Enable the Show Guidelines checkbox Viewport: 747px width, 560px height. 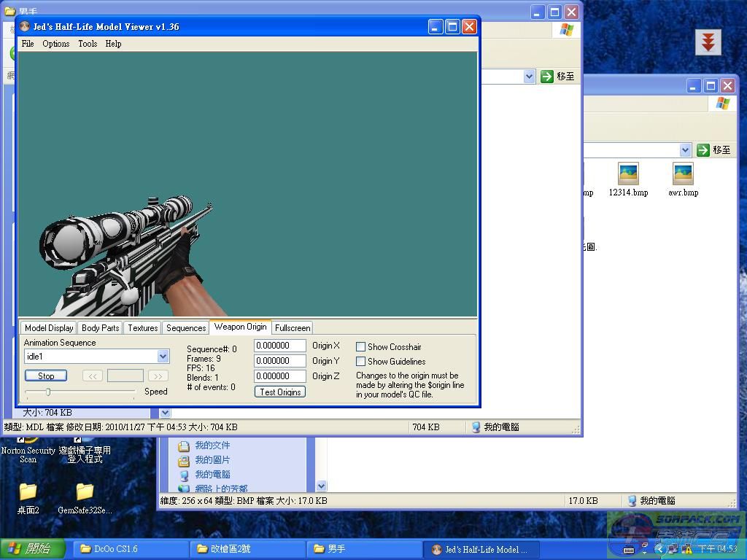(360, 362)
